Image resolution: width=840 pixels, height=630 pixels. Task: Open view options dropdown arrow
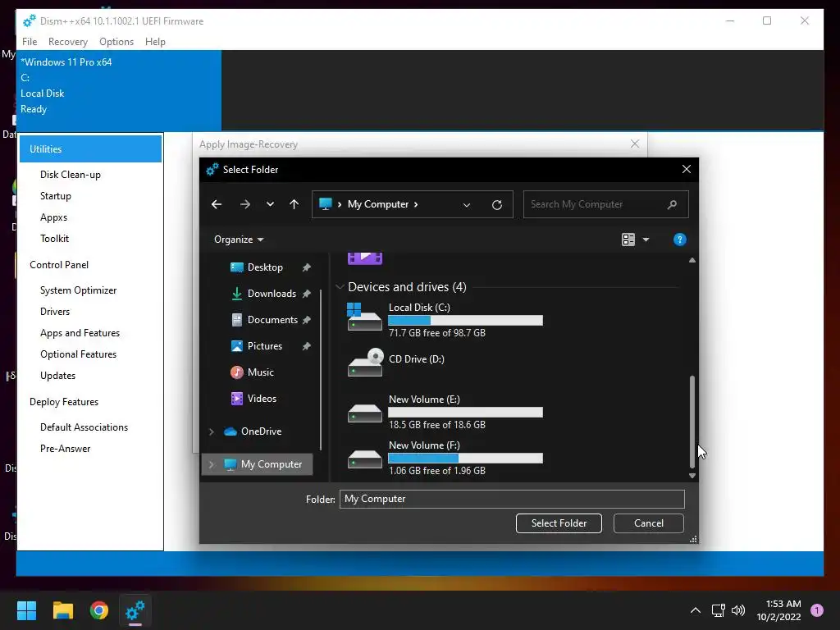click(646, 240)
